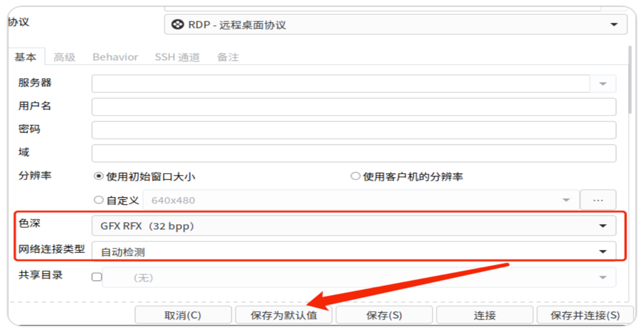Screen dimensions: 644x330
Task: Switch to the 高级 tab
Action: 64,57
